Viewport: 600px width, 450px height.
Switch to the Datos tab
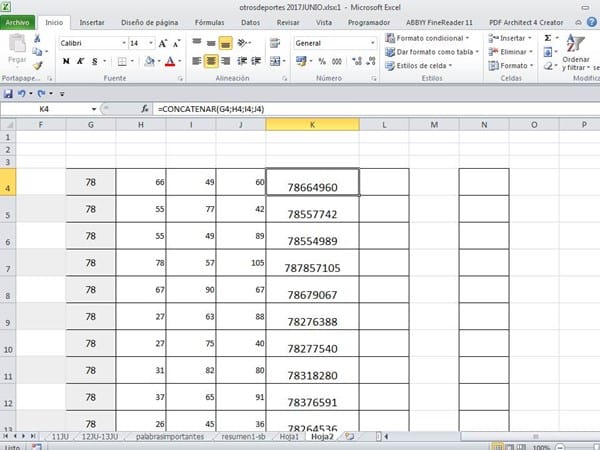251,23
